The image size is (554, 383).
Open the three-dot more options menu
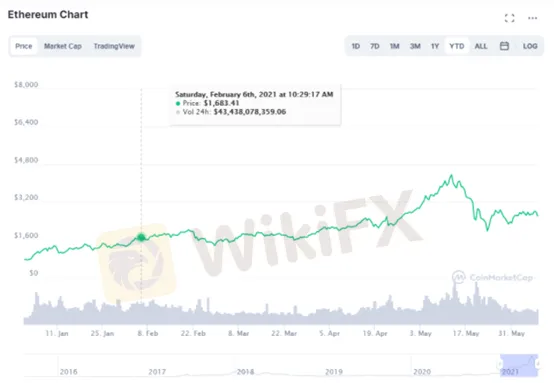coord(532,18)
